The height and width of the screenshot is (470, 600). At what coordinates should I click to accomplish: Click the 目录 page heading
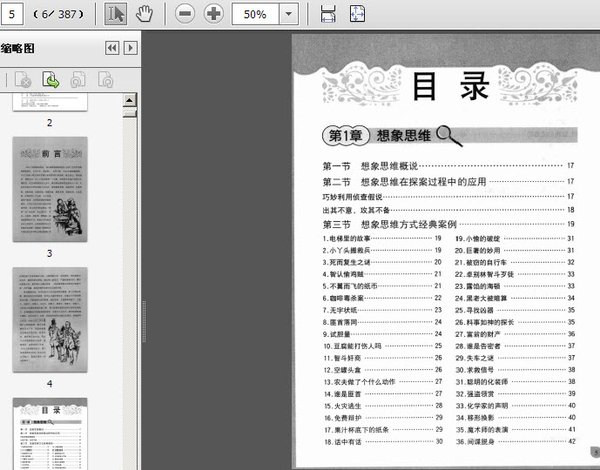point(451,86)
